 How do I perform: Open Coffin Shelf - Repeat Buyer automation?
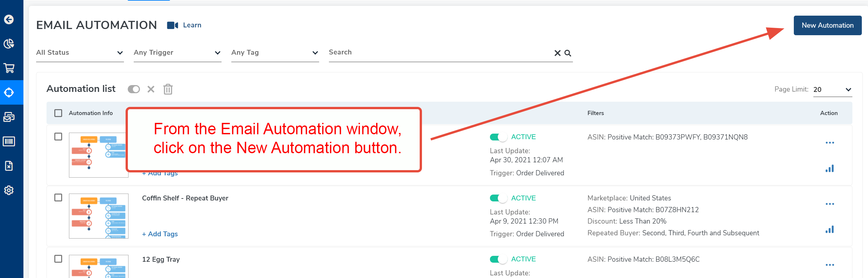click(x=185, y=198)
